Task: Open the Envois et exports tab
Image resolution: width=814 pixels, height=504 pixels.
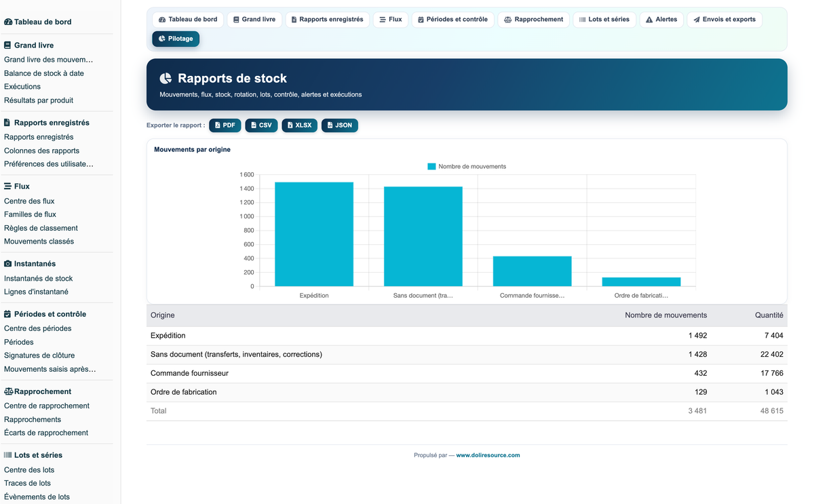Action: [724, 20]
